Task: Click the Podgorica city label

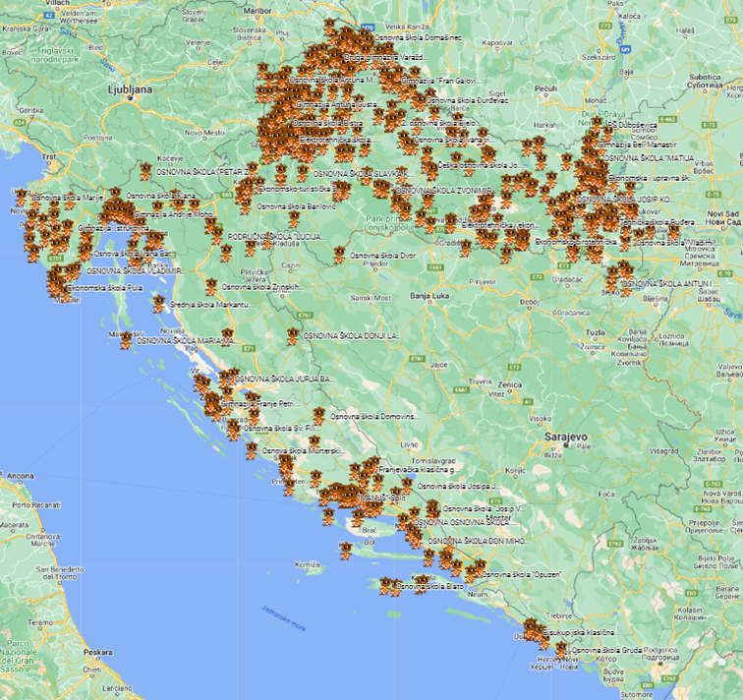Action: 660,650
